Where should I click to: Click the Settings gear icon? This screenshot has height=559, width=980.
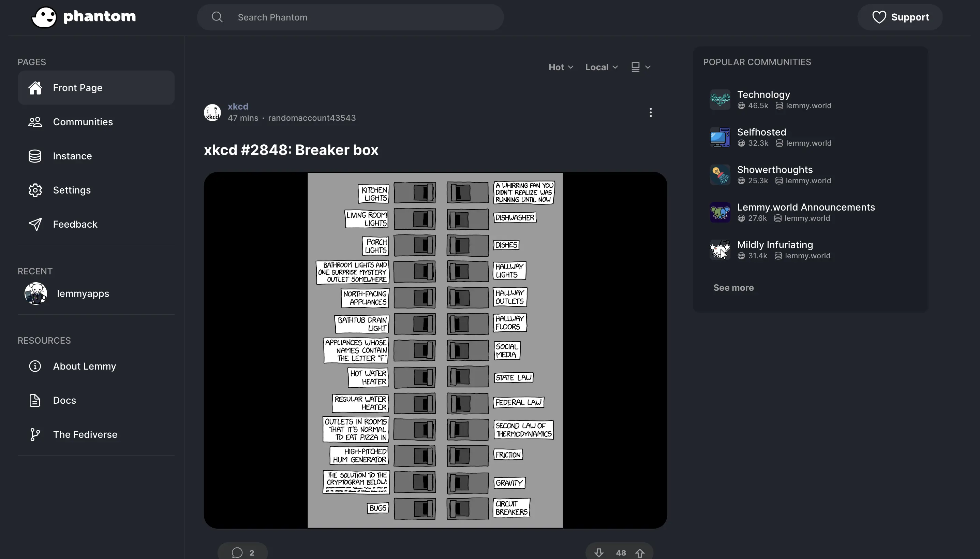(x=35, y=190)
